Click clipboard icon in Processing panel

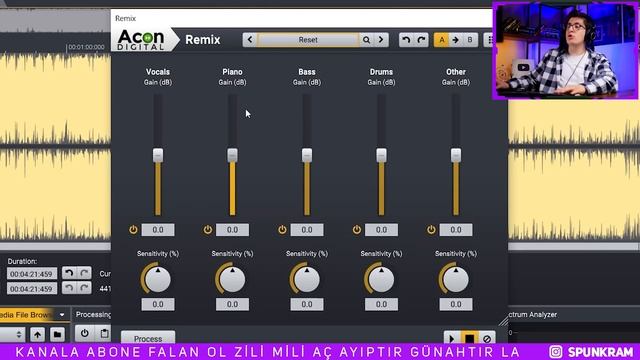[104, 333]
